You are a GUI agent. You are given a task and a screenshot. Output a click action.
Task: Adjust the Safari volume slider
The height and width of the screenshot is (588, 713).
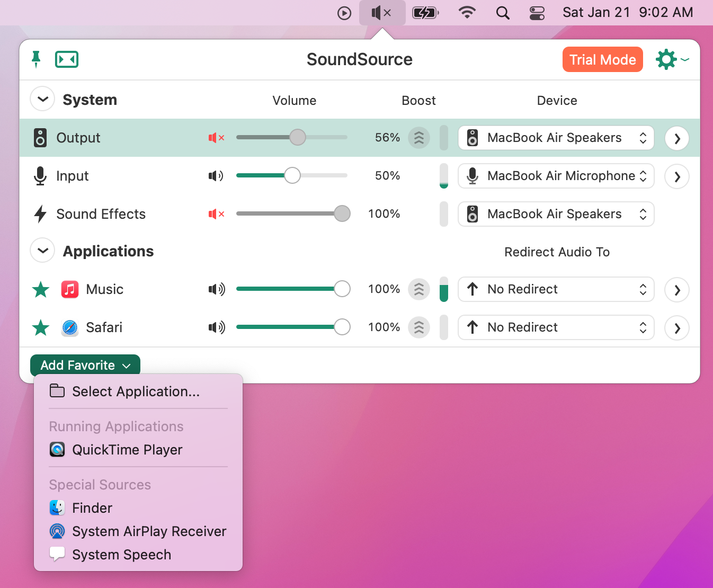click(x=293, y=327)
